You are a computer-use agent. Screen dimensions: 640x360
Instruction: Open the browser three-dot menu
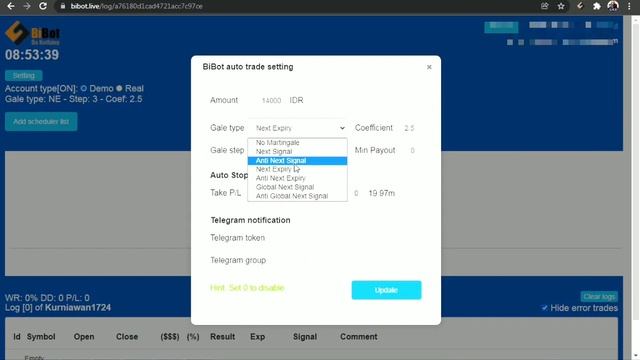click(629, 6)
